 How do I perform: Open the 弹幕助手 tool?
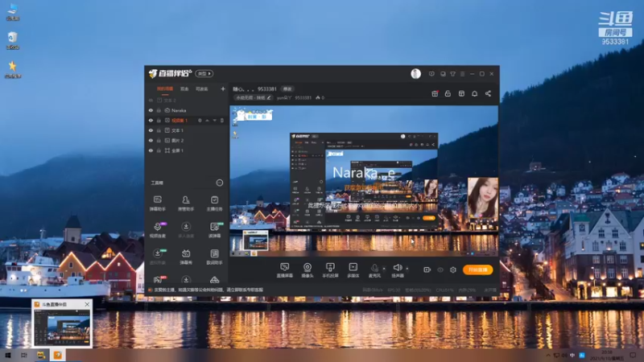point(157,204)
